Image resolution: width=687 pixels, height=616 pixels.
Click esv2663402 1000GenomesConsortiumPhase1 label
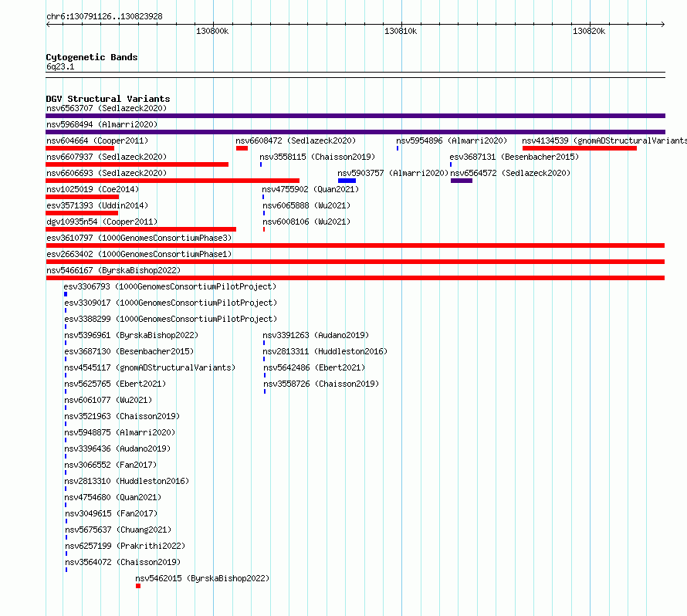pos(139,254)
